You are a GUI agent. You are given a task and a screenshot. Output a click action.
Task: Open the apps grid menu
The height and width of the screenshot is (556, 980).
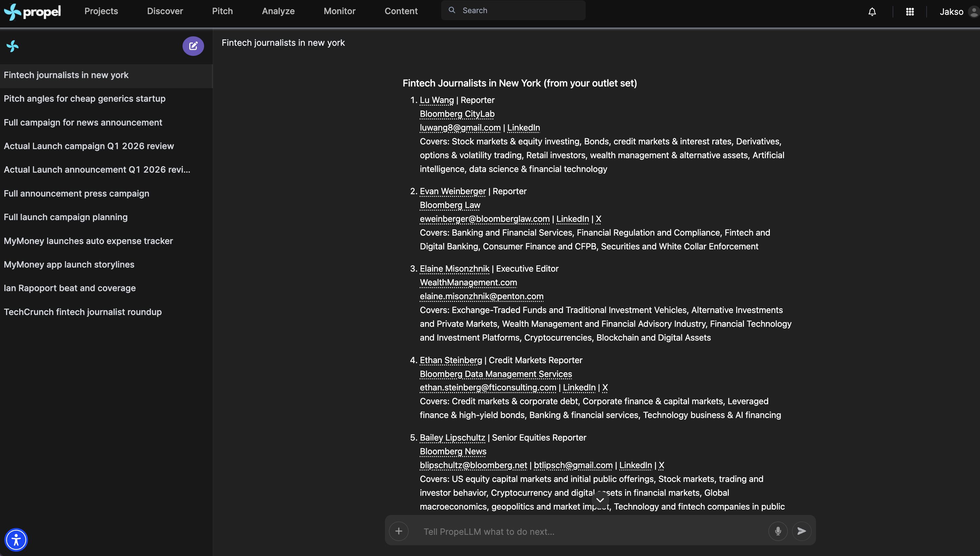coord(910,12)
